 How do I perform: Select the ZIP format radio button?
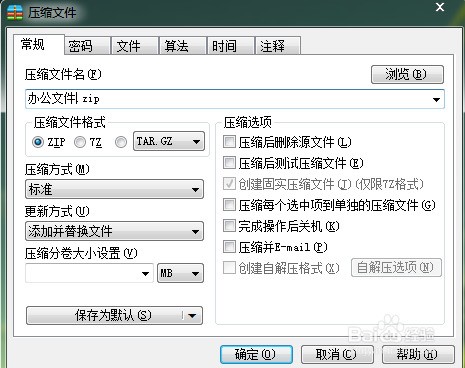click(38, 142)
